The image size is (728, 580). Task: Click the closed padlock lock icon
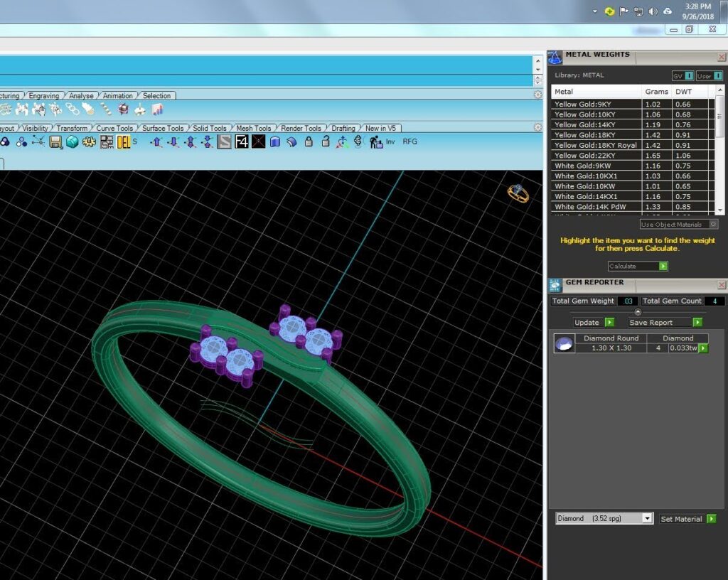pyautogui.click(x=309, y=141)
